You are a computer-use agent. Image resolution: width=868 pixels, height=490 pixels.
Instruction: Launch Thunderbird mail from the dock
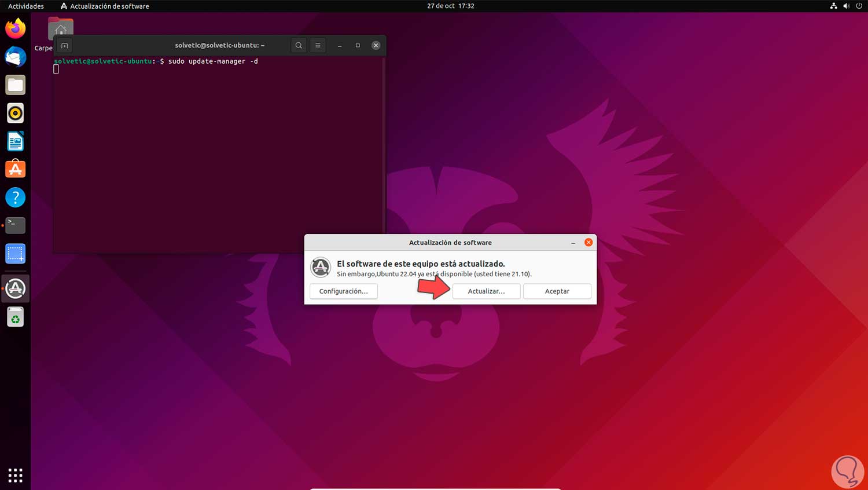click(16, 57)
